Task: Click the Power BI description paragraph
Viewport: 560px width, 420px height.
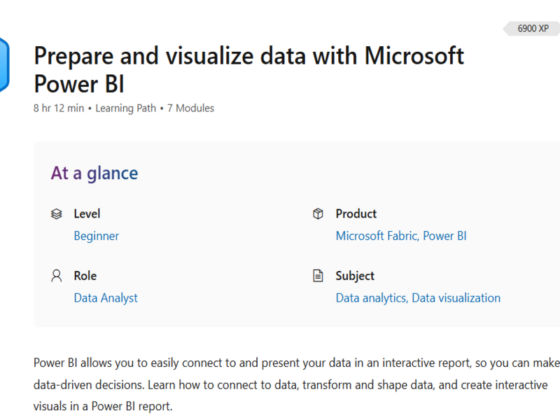Action: pos(296,385)
